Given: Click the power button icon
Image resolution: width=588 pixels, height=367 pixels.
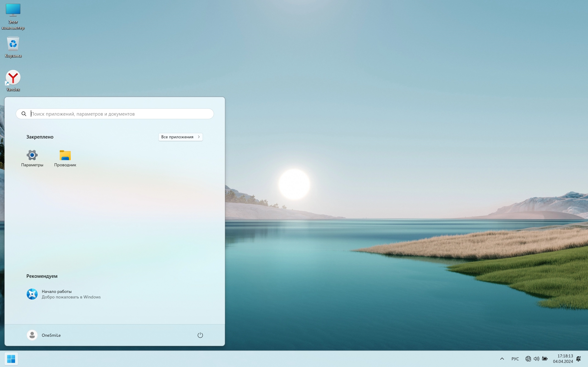Looking at the screenshot, I should pyautogui.click(x=200, y=335).
